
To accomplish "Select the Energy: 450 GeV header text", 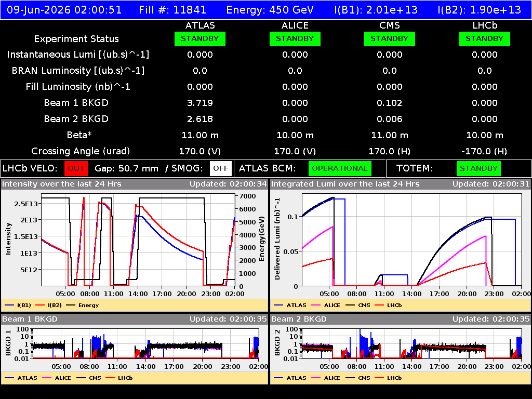I will [270, 9].
